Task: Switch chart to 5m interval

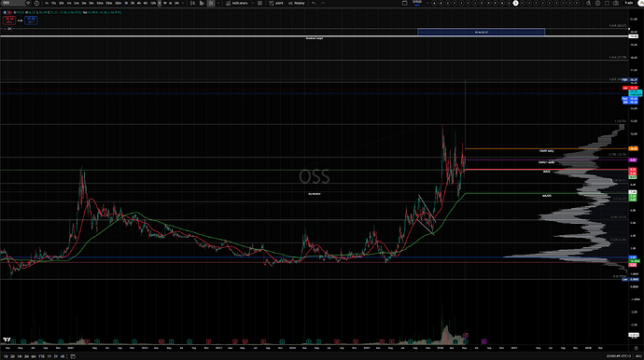Action: coord(91,3)
